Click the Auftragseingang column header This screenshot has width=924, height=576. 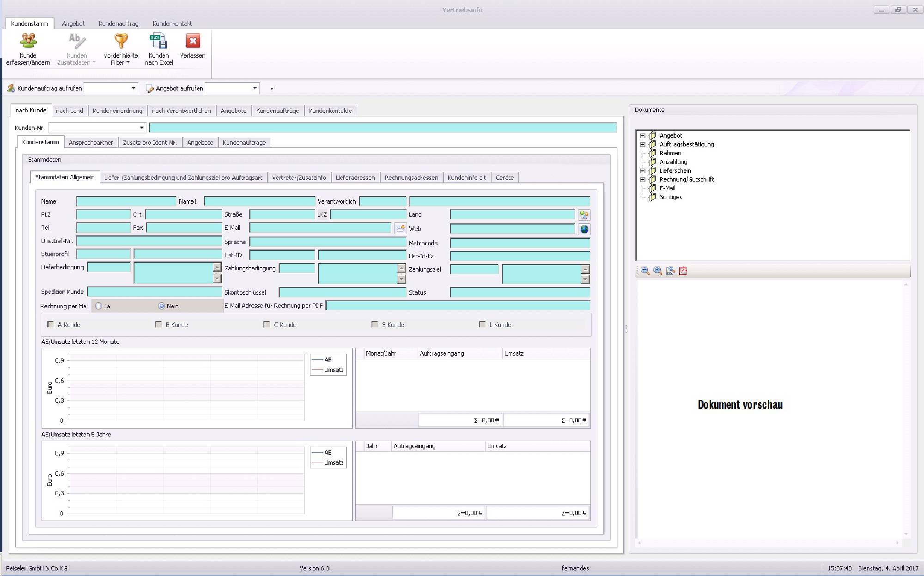pyautogui.click(x=460, y=353)
